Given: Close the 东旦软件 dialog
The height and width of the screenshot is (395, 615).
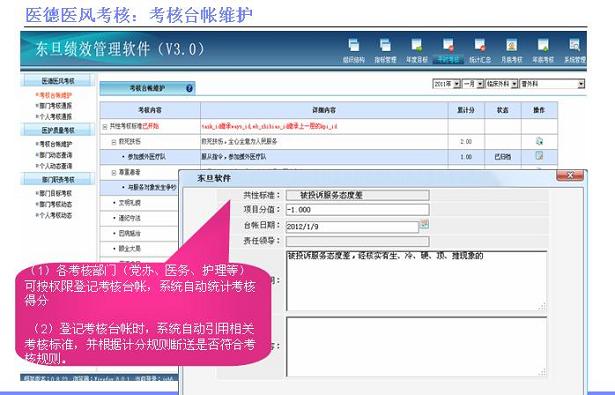Looking at the screenshot, I should 570,175.
